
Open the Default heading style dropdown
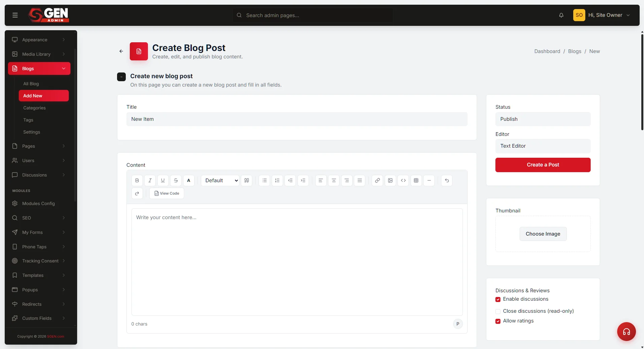[220, 181]
